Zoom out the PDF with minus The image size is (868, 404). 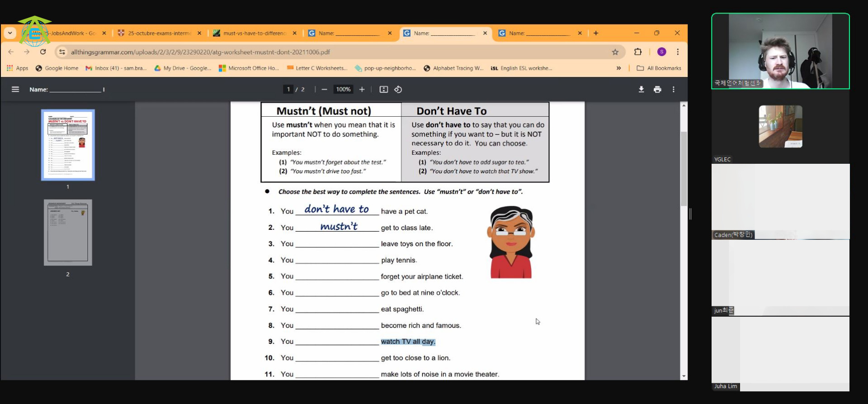pyautogui.click(x=324, y=90)
